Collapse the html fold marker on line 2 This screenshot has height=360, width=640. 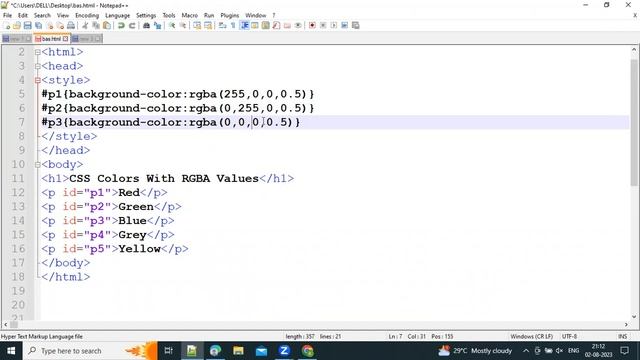point(38,52)
